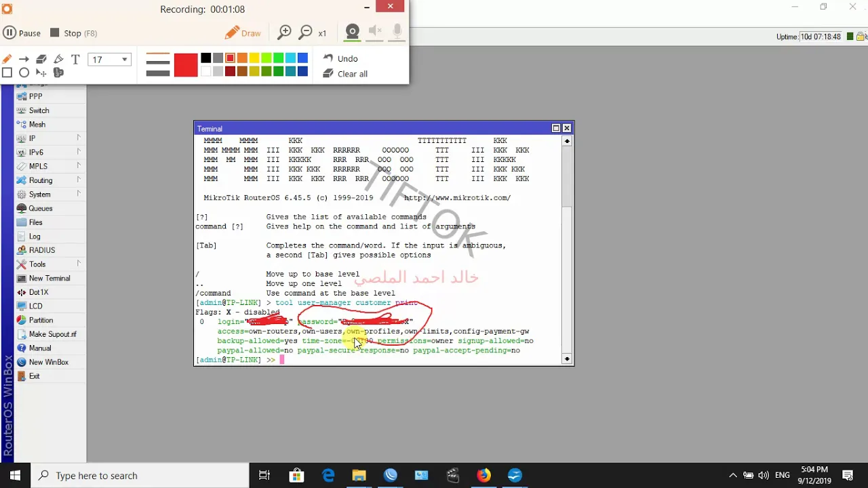Click the Windows Start button
The height and width of the screenshot is (488, 868).
tap(15, 476)
